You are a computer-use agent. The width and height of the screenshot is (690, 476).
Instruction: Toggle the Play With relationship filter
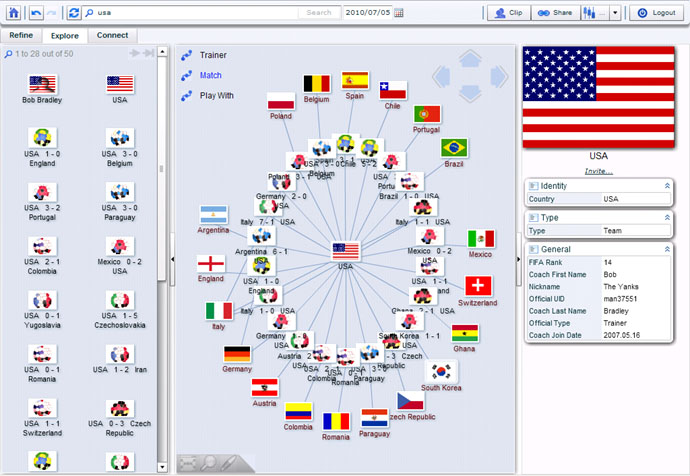(215, 96)
